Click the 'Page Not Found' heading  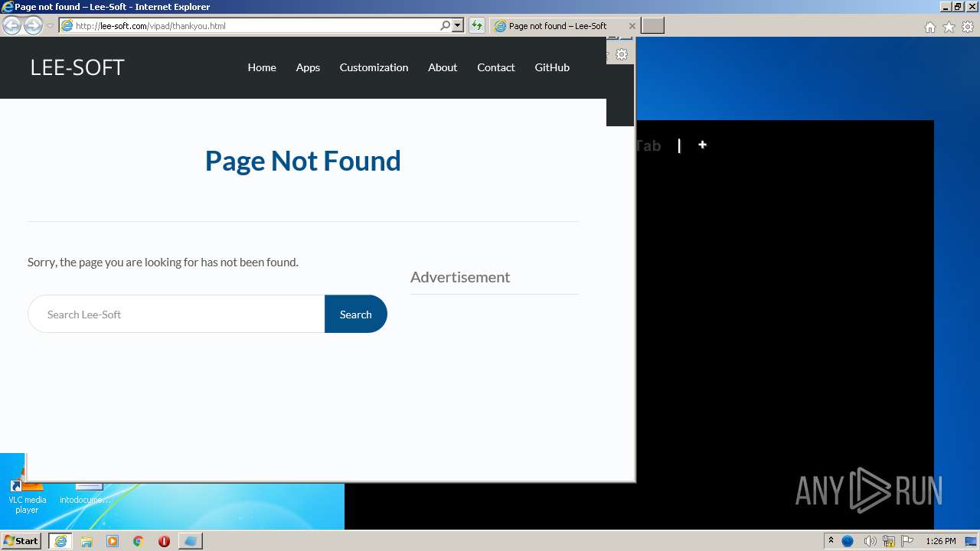(x=303, y=161)
